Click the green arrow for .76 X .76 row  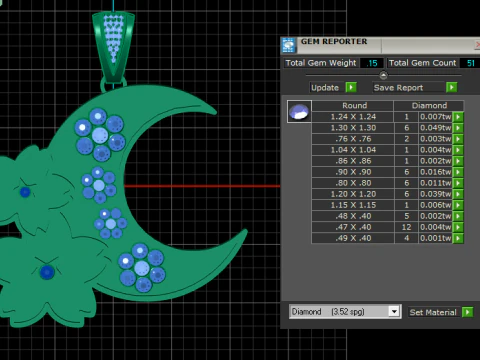458,139
